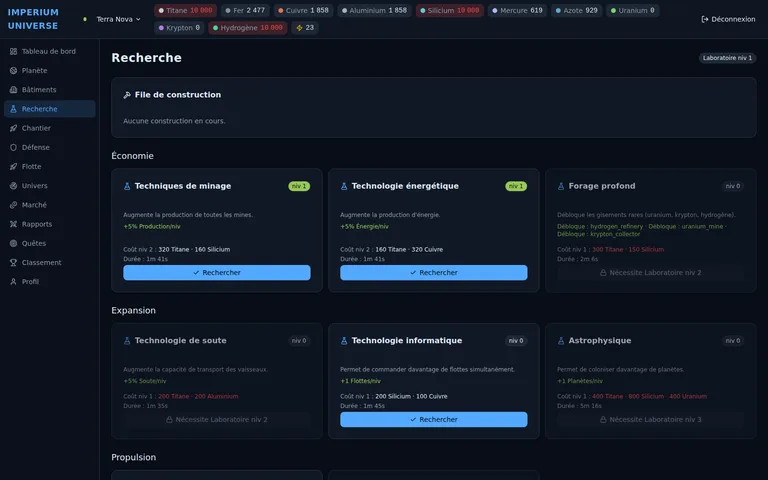Click the Krypton 0 resource pill

coord(179,28)
